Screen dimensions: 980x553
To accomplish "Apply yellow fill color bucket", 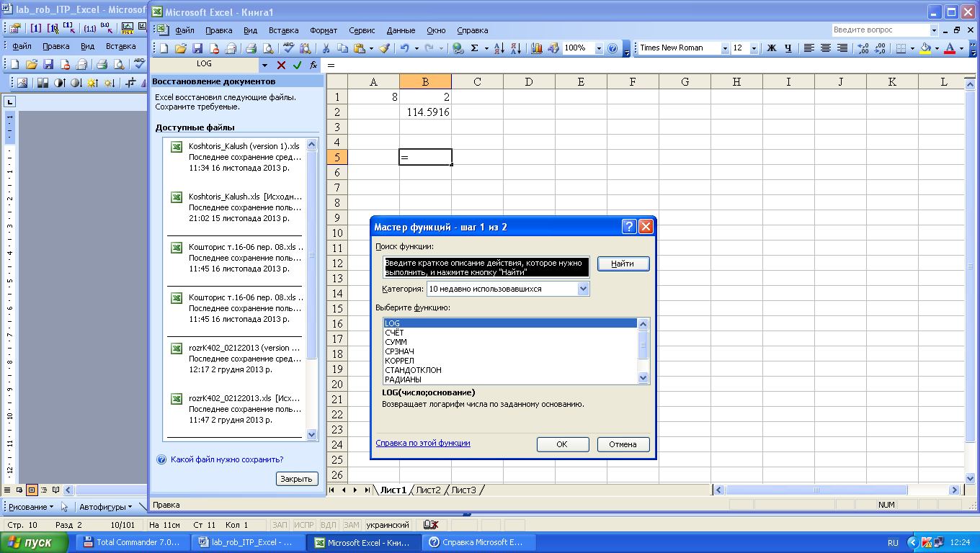I will (927, 48).
